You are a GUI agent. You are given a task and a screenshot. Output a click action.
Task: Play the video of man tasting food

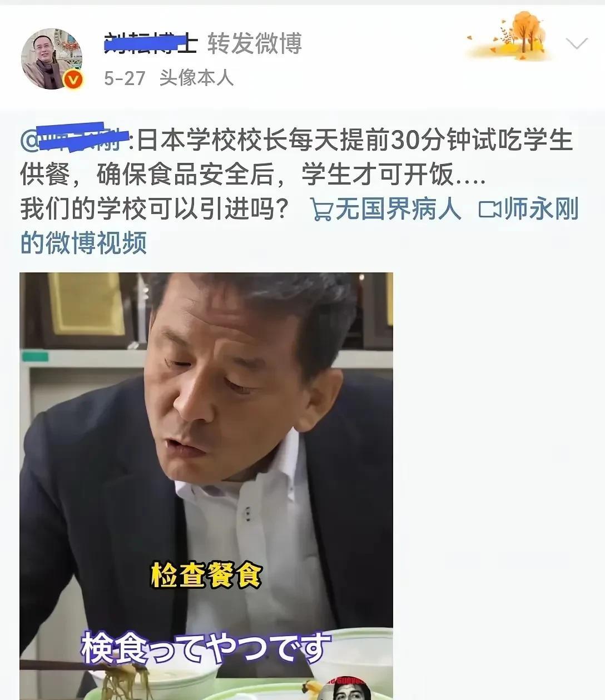206,486
